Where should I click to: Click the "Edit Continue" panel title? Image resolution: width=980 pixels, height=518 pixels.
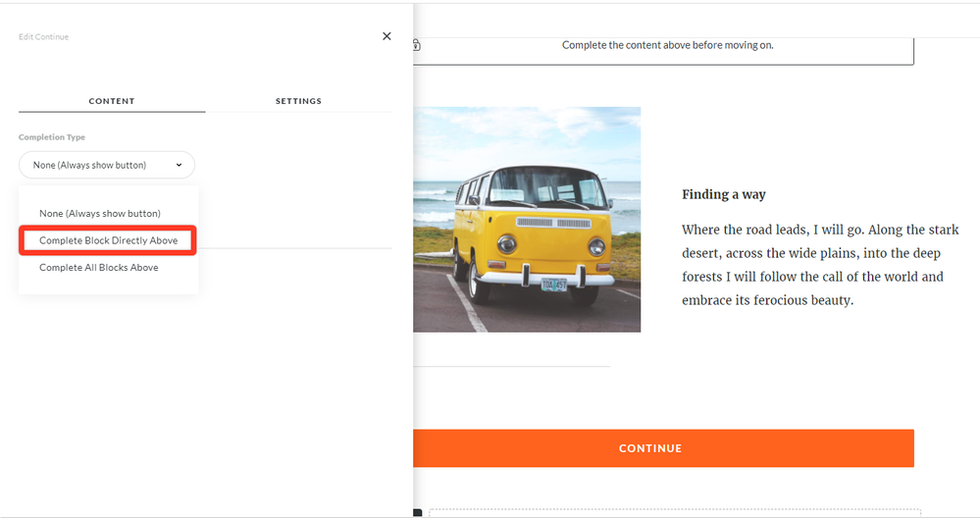pos(43,37)
